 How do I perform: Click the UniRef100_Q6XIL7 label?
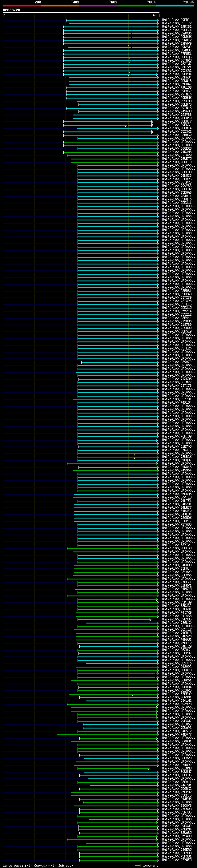176,629
